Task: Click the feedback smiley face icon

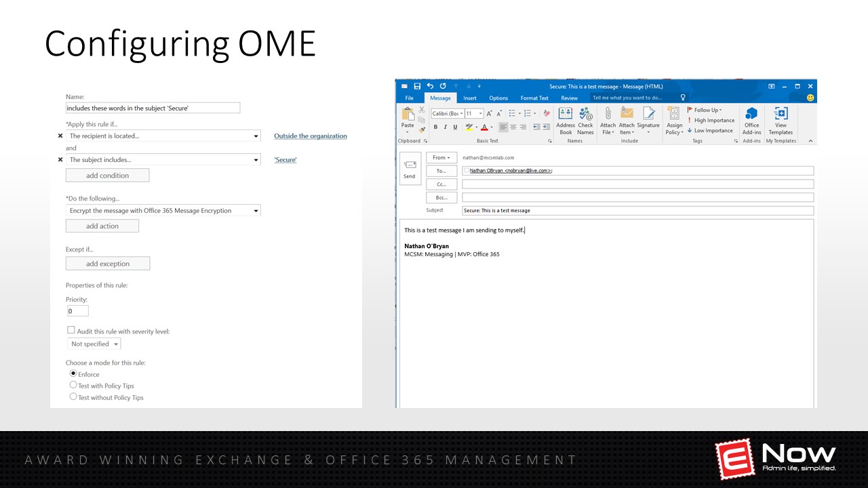Action: [x=810, y=98]
